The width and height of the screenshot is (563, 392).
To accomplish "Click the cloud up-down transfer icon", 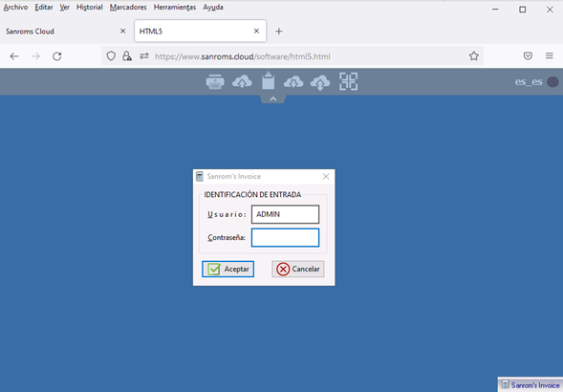I will pos(320,82).
